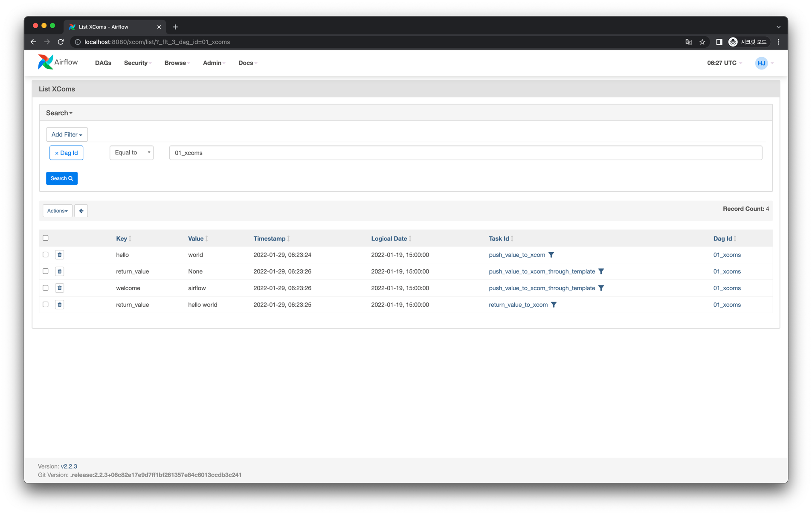Open the Actions dropdown

pyautogui.click(x=58, y=211)
